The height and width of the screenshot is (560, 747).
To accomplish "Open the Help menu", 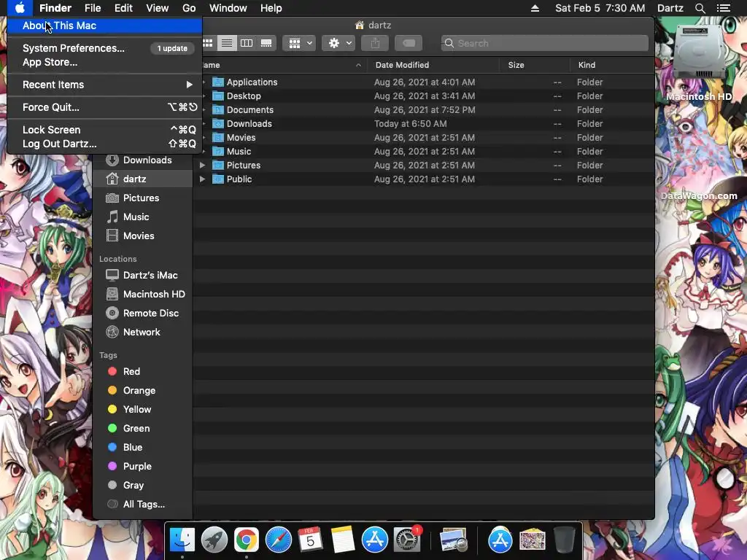I will (271, 8).
